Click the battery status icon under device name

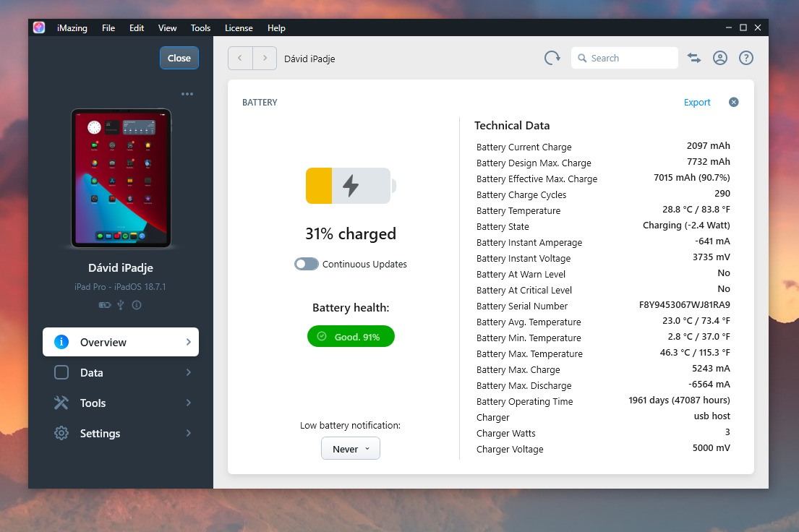tap(104, 305)
